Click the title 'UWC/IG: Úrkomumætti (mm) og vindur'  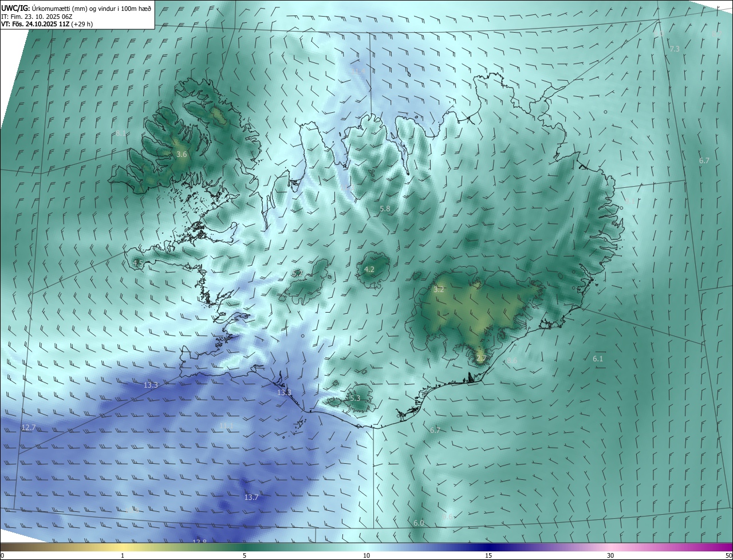coord(76,8)
